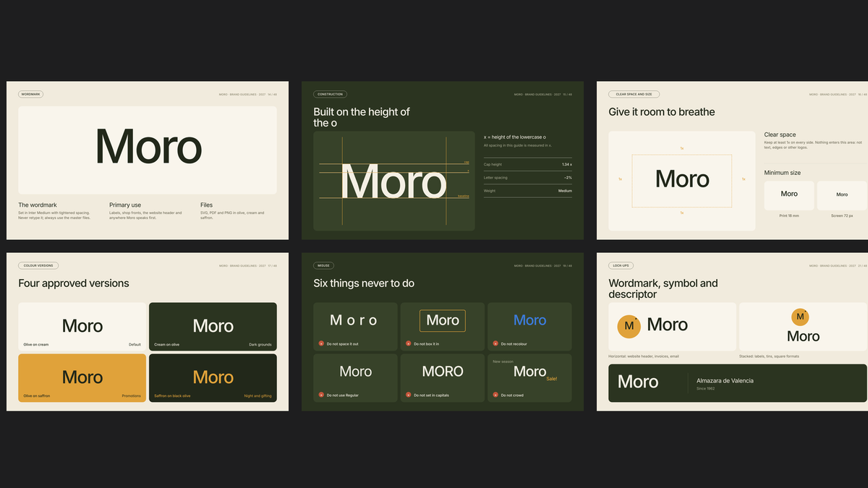
Task: Click the 'Print 18 mm' minimum size sample
Action: (789, 195)
